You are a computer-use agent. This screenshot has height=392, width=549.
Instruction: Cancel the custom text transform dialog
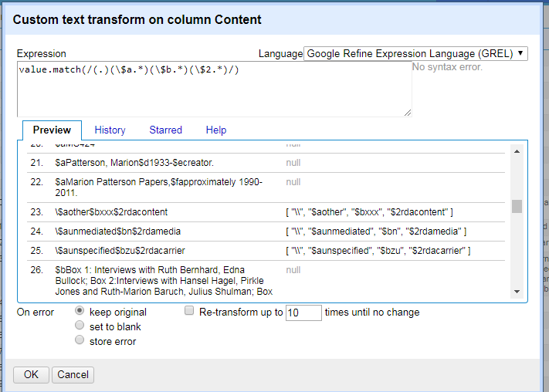click(x=73, y=374)
